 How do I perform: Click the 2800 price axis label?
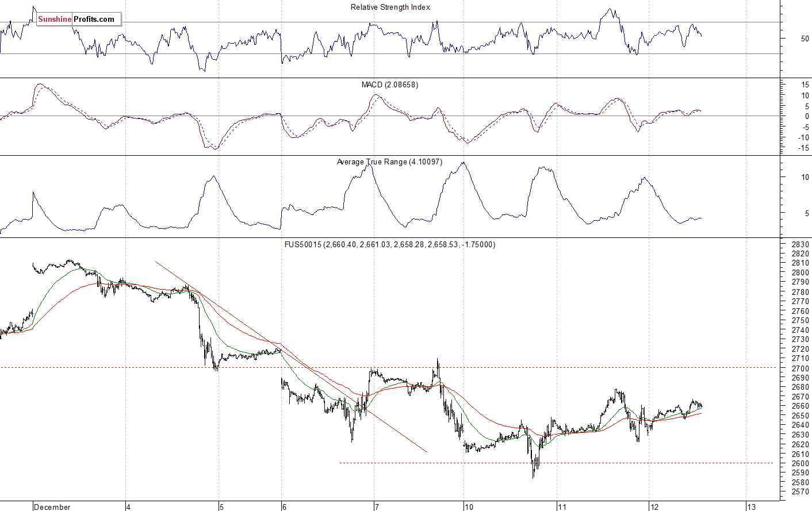(x=800, y=273)
